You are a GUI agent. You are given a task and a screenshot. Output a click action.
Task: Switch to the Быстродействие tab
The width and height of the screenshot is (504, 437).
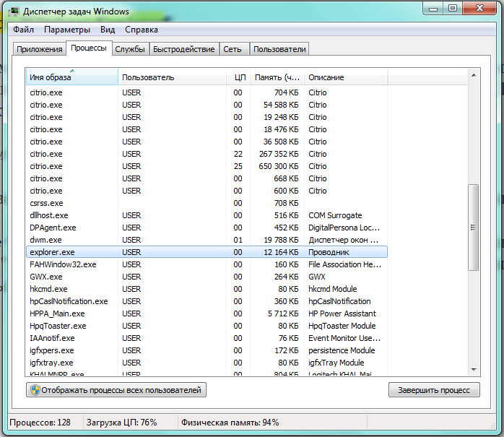point(184,49)
